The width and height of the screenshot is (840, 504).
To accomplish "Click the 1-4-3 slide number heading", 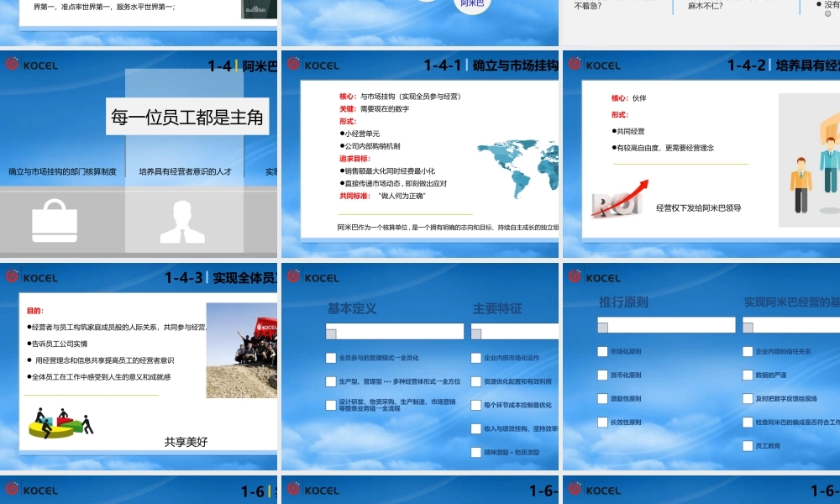I will point(184,277).
